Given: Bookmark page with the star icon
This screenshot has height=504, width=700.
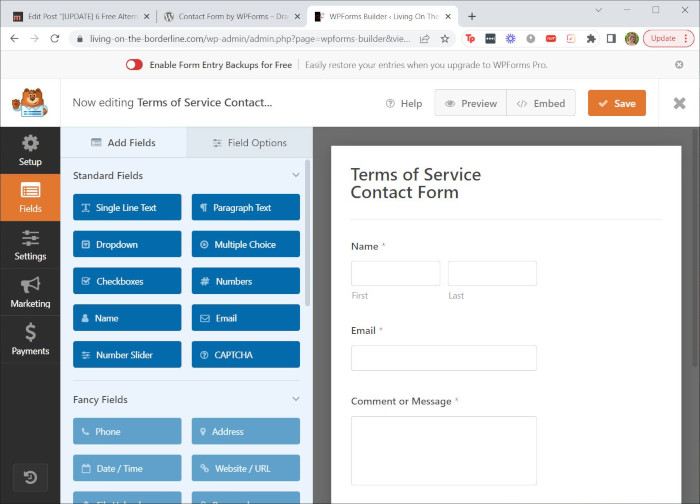Looking at the screenshot, I should (x=445, y=39).
